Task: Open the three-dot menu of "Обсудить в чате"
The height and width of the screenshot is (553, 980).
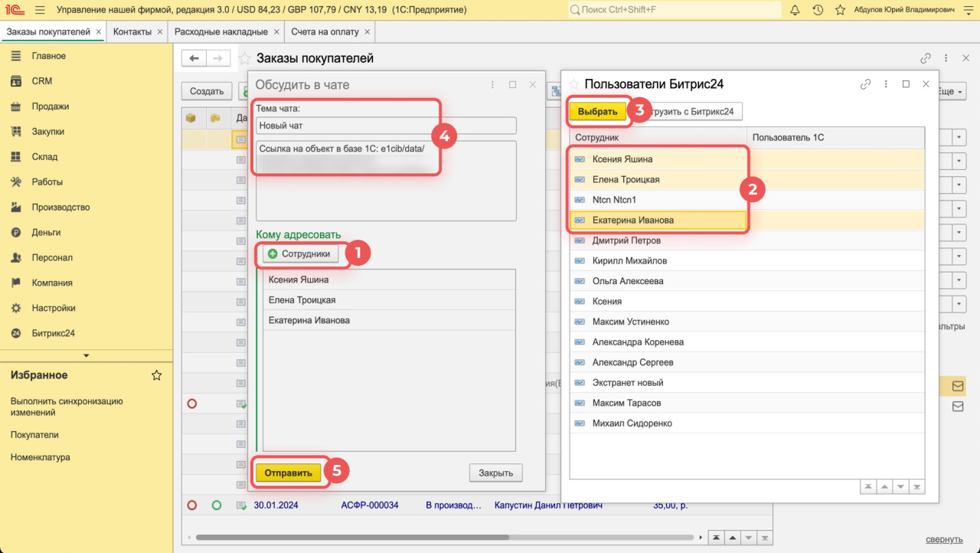Action: 492,84
